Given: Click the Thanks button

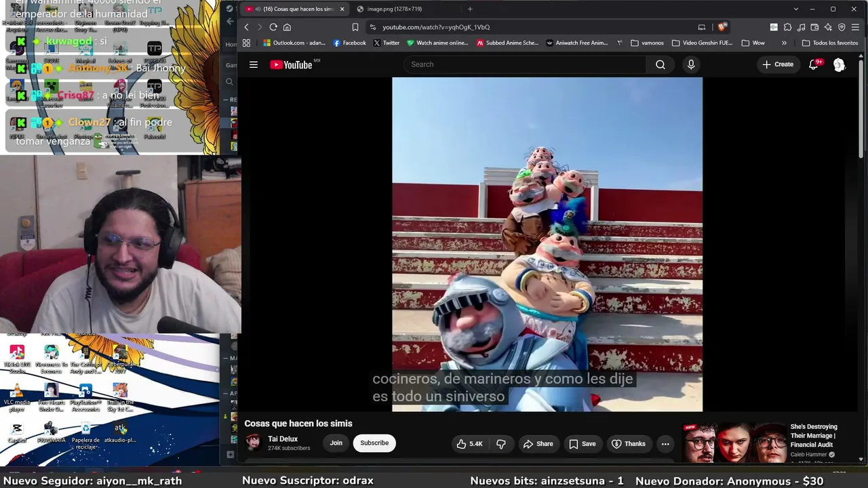Looking at the screenshot, I should [628, 444].
